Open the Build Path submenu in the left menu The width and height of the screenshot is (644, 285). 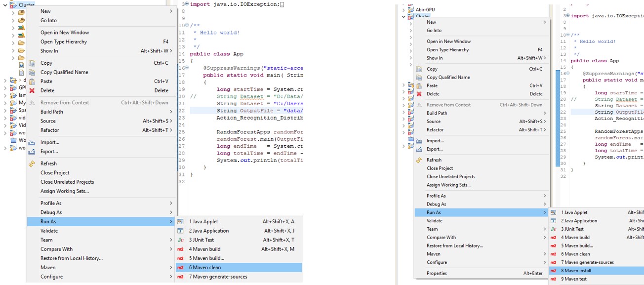(51, 112)
